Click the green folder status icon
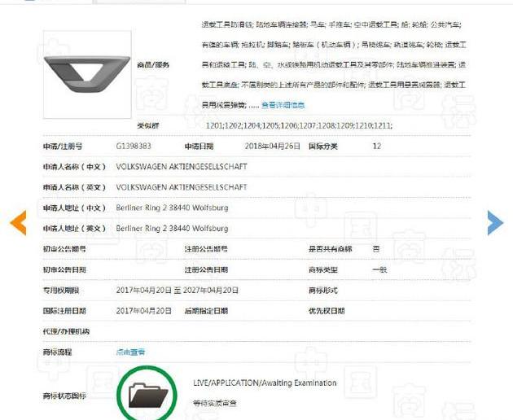 point(147,394)
